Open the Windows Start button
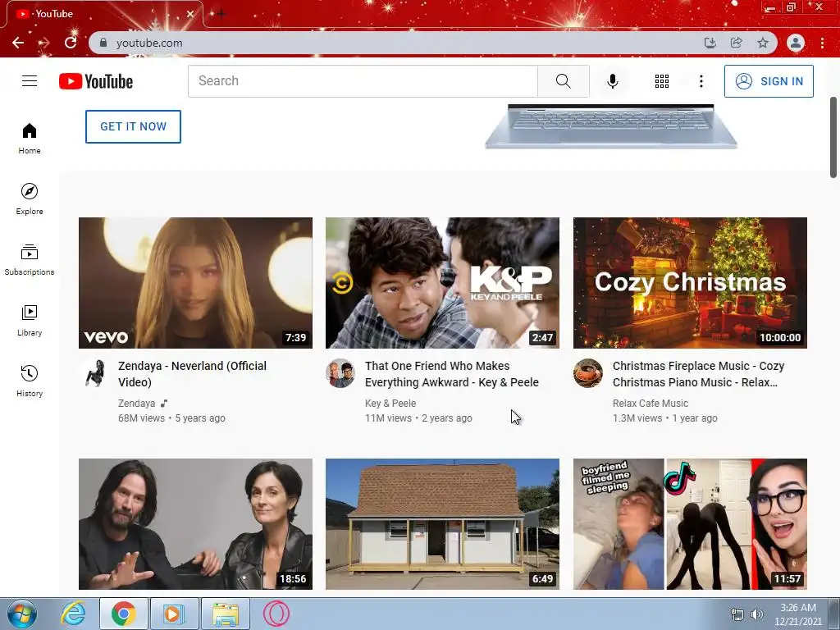Screen dimensions: 840x630 tap(22, 614)
